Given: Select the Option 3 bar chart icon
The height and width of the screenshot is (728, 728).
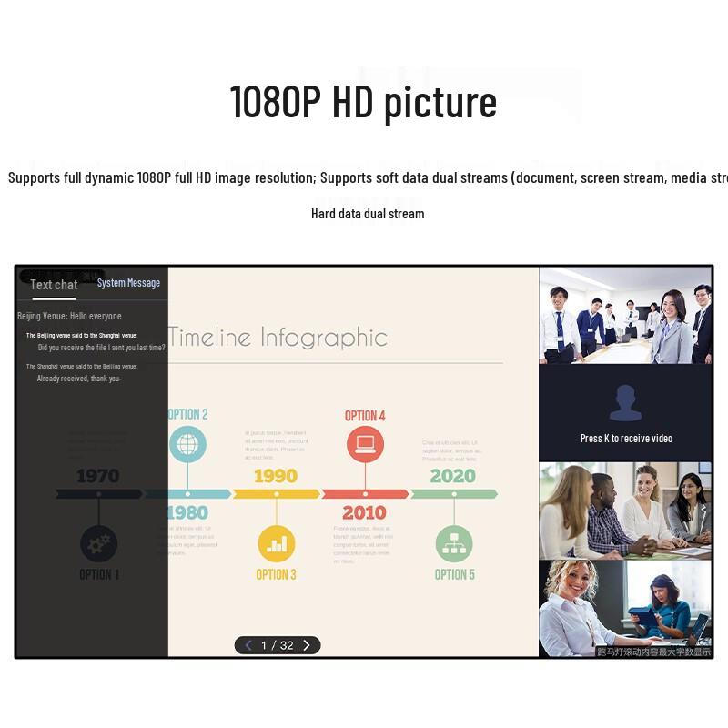Looking at the screenshot, I should point(277,543).
